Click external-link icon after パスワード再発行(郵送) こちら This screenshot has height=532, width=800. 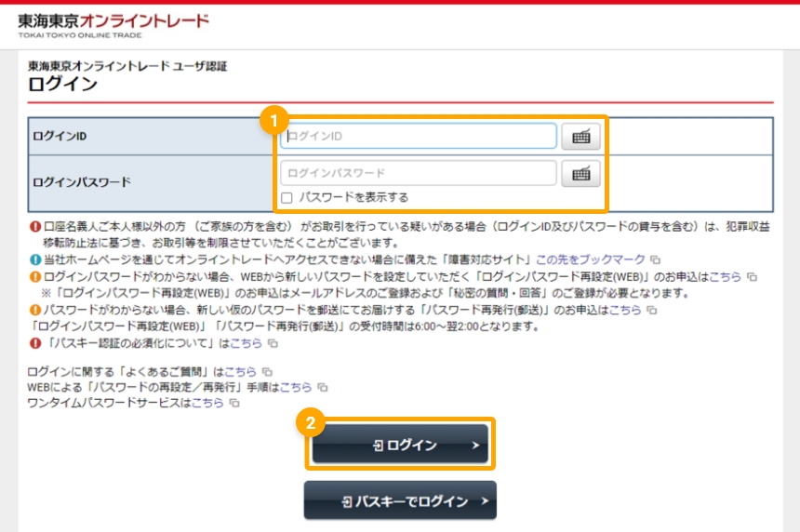(651, 310)
